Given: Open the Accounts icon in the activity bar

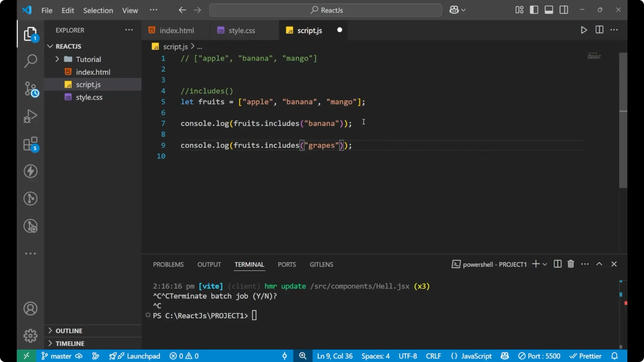Looking at the screenshot, I should (31, 308).
